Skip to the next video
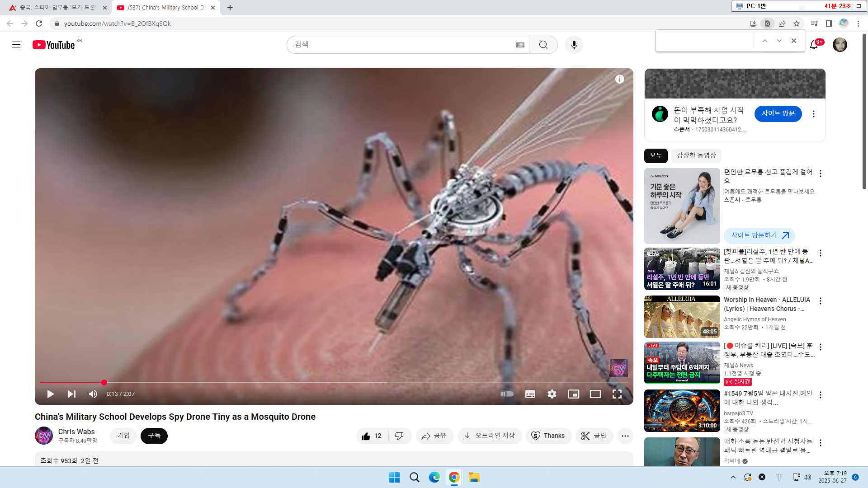This screenshot has width=868, height=488. (71, 394)
